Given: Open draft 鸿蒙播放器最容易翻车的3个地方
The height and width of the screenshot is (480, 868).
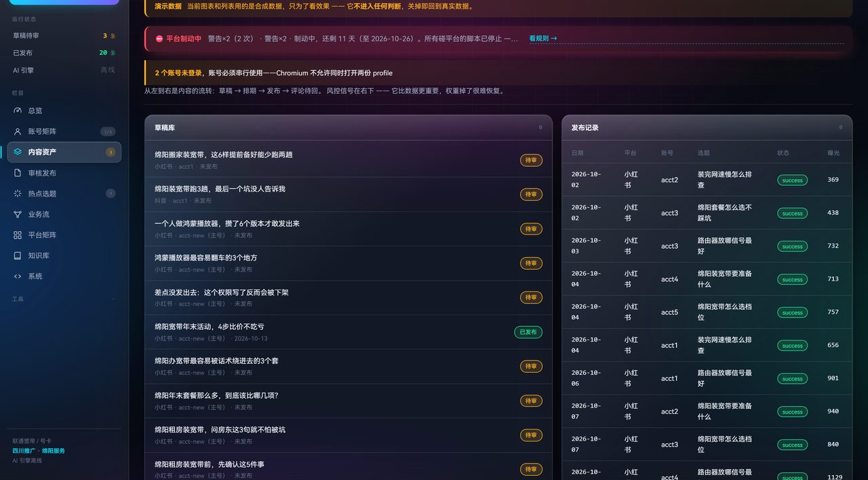Looking at the screenshot, I should 206,258.
